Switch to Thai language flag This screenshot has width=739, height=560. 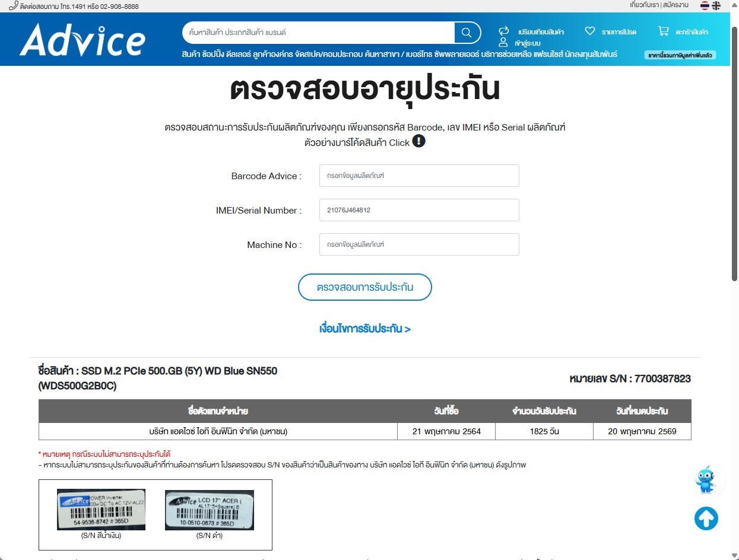(705, 5)
